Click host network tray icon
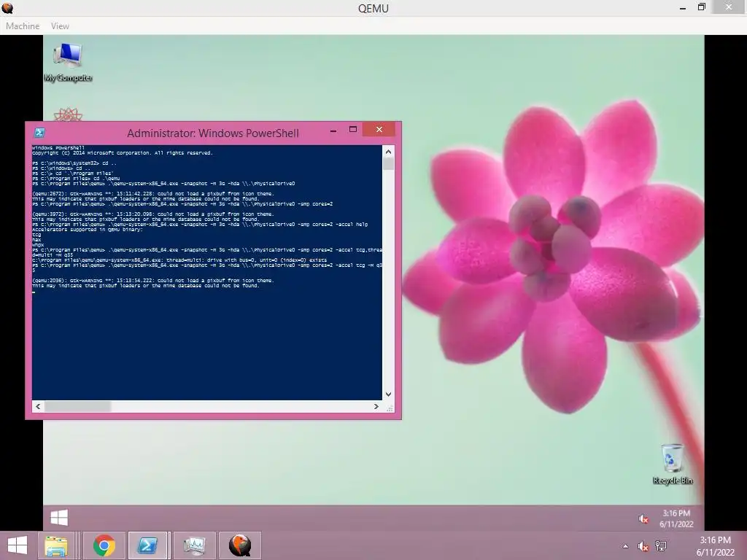Screen dimensions: 747x560 click(661, 546)
